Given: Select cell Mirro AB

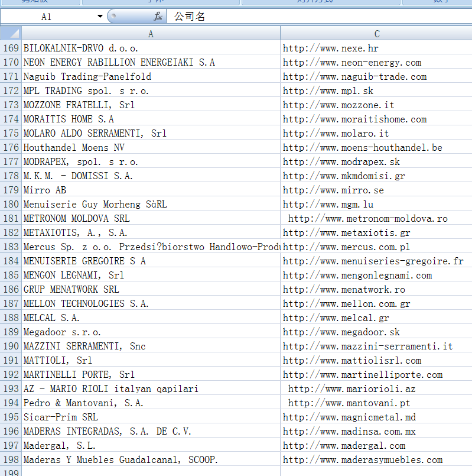Looking at the screenshot, I should 151,190.
